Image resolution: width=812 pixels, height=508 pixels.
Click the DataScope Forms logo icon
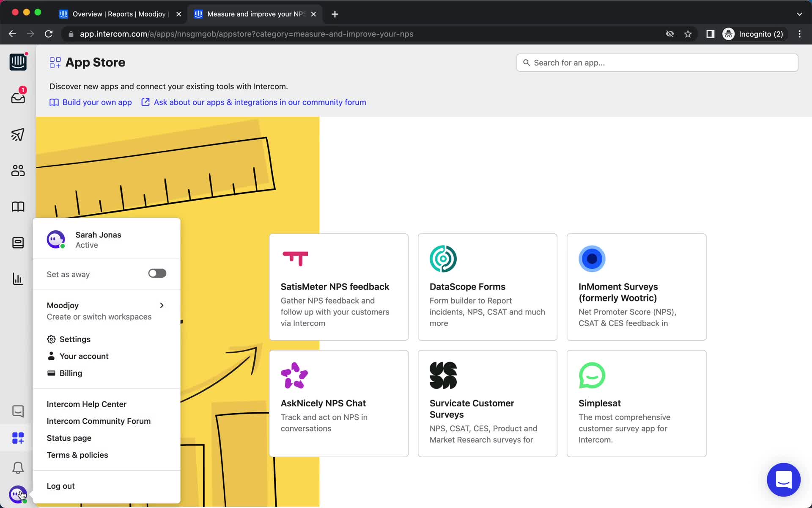[443, 259]
